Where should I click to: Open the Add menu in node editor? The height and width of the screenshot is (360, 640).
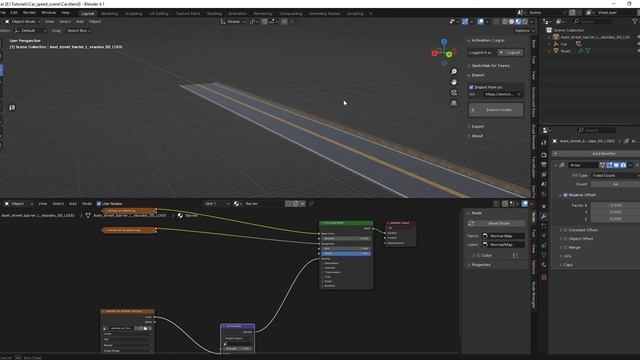point(73,204)
